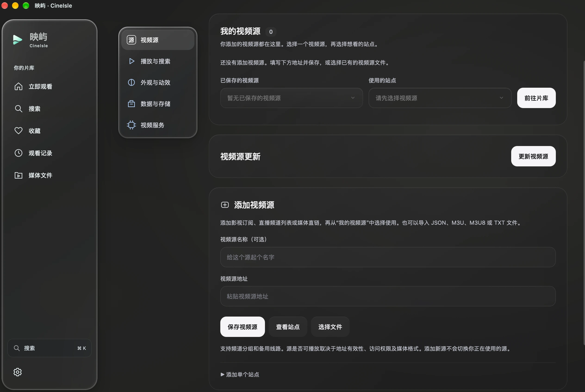
Task: Click the 源 icon in the settings menu
Action: [131, 40]
